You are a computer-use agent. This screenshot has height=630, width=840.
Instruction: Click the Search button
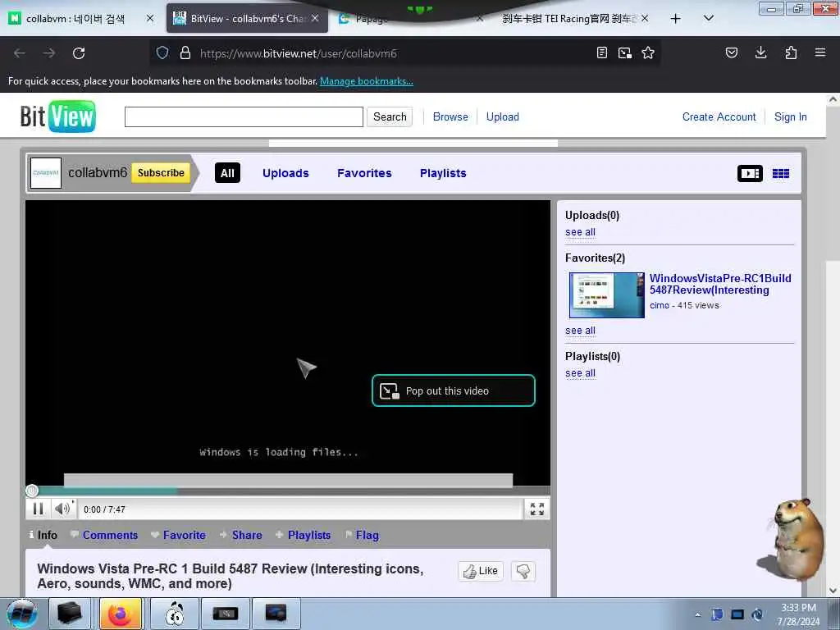390,116
